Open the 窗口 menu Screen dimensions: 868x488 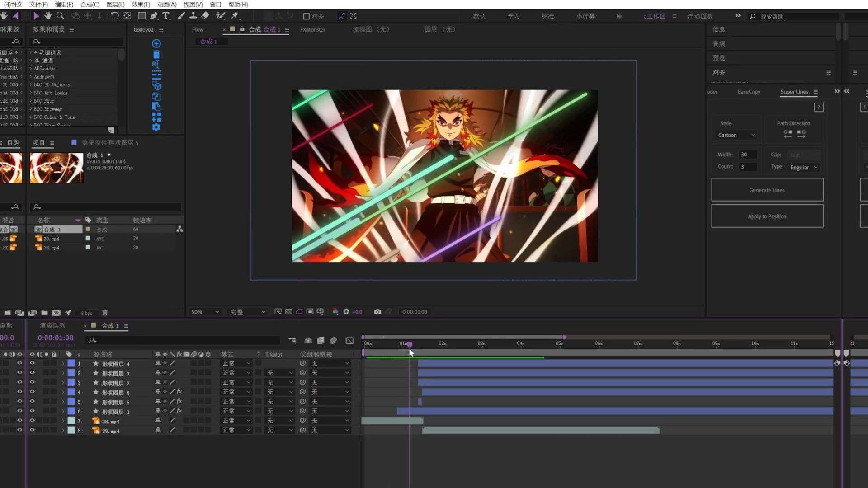pyautogui.click(x=216, y=5)
